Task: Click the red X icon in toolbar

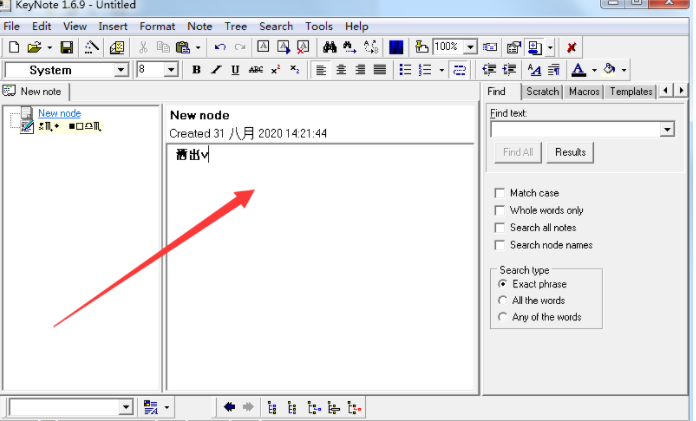Action: tap(571, 47)
